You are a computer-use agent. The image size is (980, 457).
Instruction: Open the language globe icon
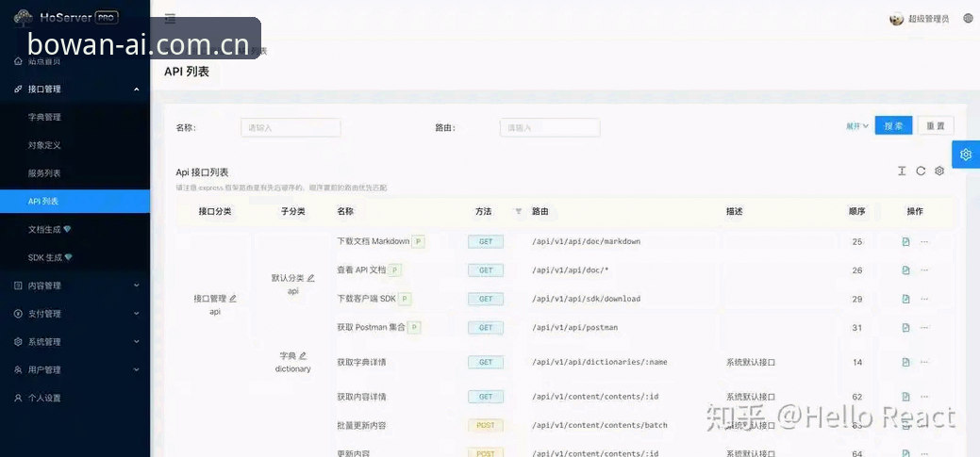pos(968,19)
